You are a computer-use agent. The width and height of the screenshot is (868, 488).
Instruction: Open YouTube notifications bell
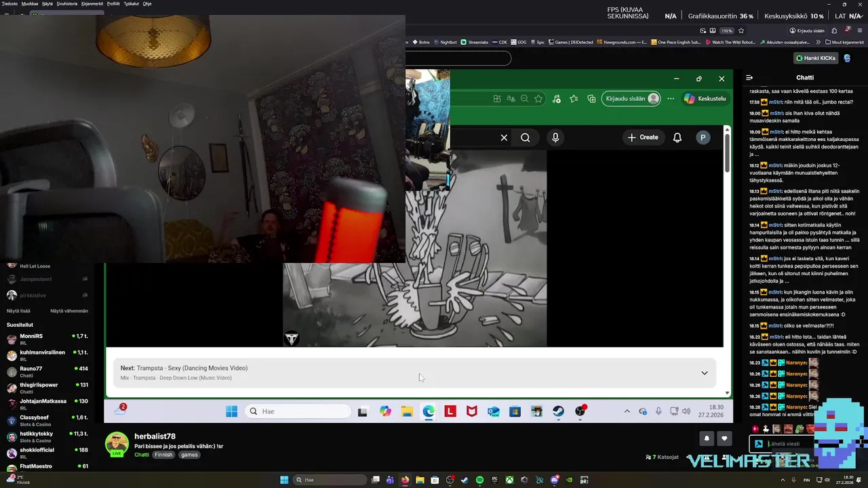pos(677,138)
